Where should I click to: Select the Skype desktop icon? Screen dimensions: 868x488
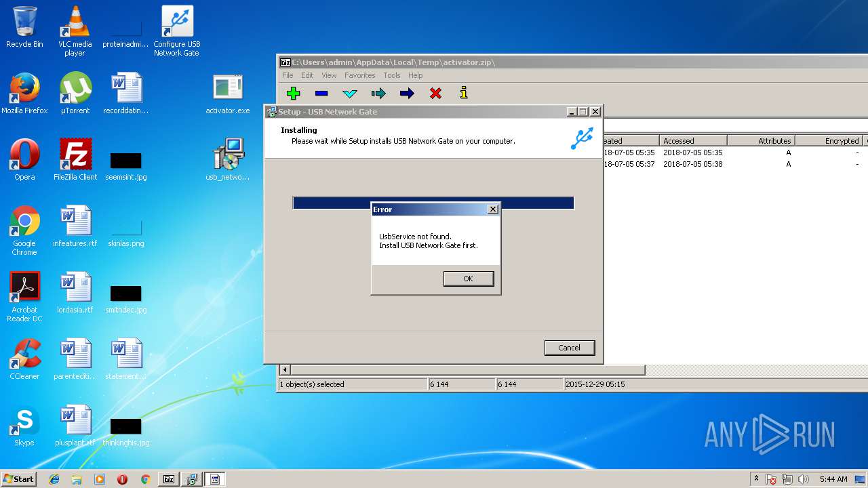click(24, 426)
